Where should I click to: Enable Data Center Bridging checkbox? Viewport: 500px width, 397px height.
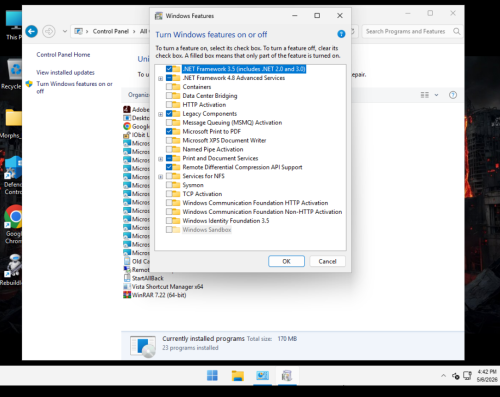click(x=169, y=96)
